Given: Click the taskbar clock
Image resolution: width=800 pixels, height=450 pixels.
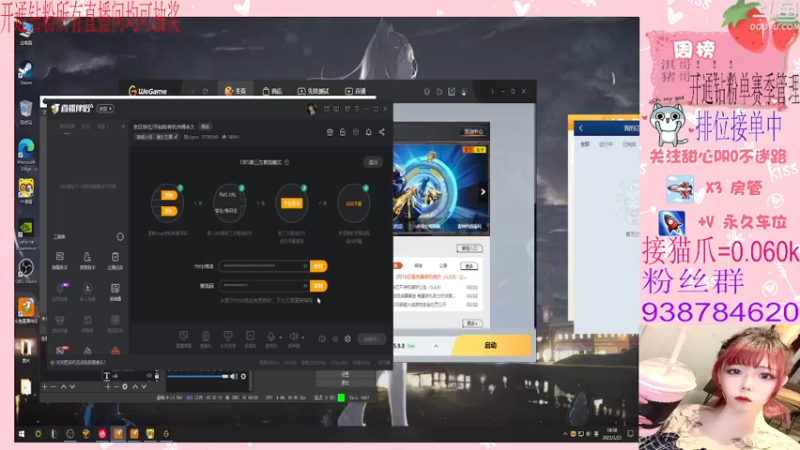Looking at the screenshot, I should click(612, 434).
